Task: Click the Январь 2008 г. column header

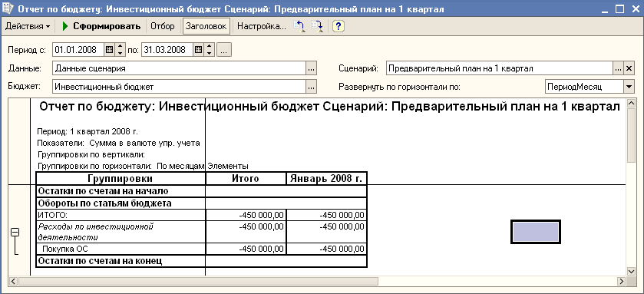Action: tap(326, 179)
